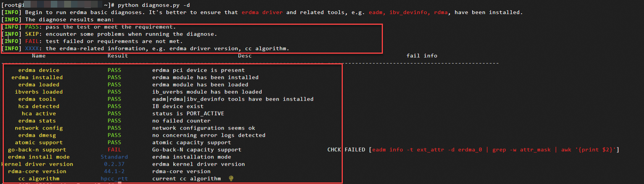Image resolution: width=644 pixels, height=184 pixels.
Task: Click the 'erdma stats' row name
Action: pos(37,121)
